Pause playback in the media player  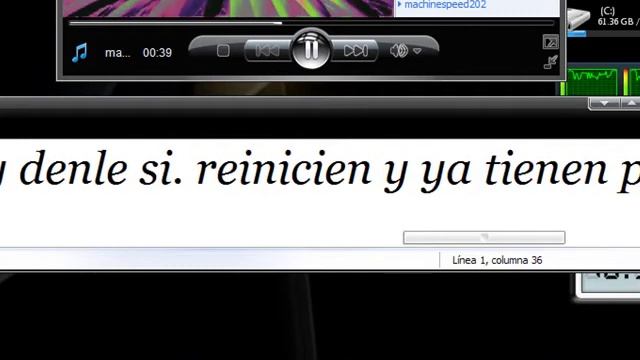click(311, 50)
